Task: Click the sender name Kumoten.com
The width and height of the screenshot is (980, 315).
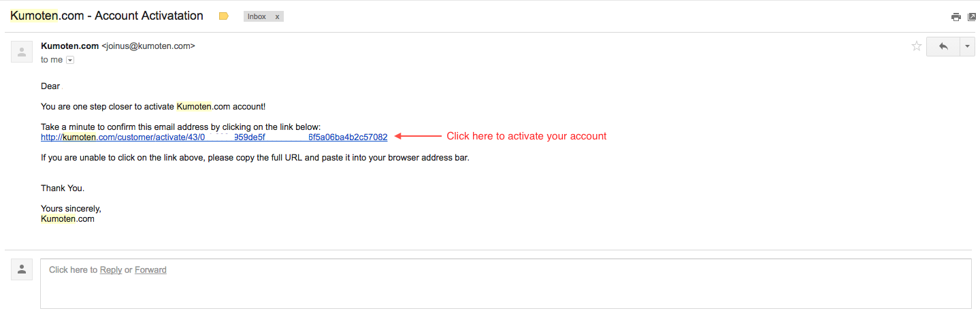Action: pos(70,46)
